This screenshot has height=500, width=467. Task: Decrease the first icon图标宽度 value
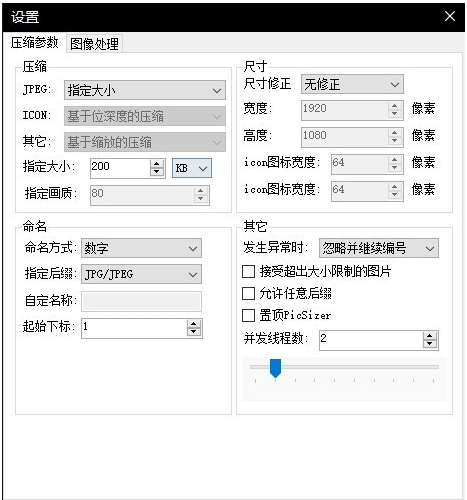(395, 168)
